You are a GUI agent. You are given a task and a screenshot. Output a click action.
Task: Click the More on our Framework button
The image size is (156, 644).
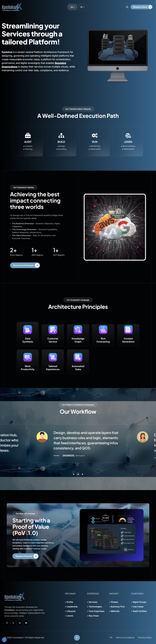(25, 265)
